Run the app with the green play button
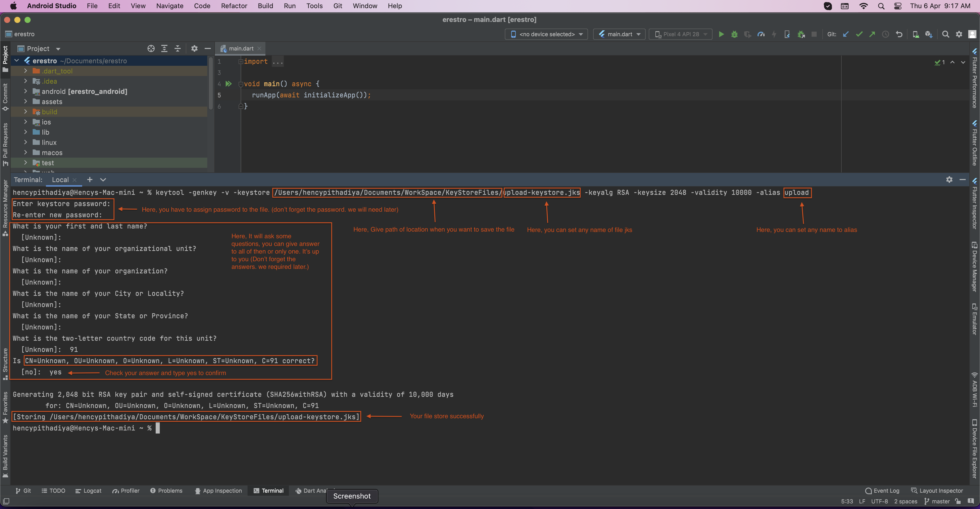Screen dimensions: 980x509 pyautogui.click(x=721, y=34)
